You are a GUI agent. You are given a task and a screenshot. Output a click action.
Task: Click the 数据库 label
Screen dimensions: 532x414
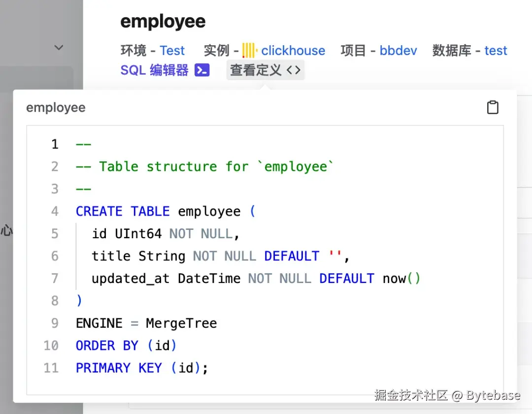452,51
